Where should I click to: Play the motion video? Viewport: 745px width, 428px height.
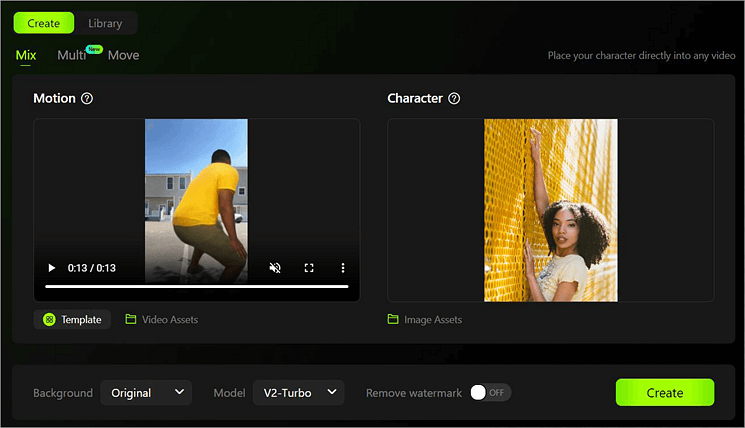click(x=52, y=268)
